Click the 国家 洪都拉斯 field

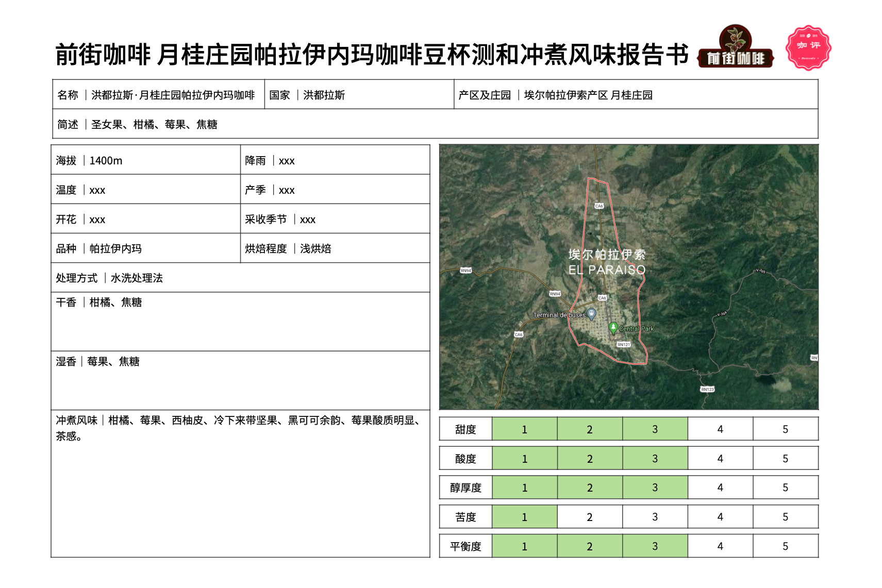click(359, 95)
